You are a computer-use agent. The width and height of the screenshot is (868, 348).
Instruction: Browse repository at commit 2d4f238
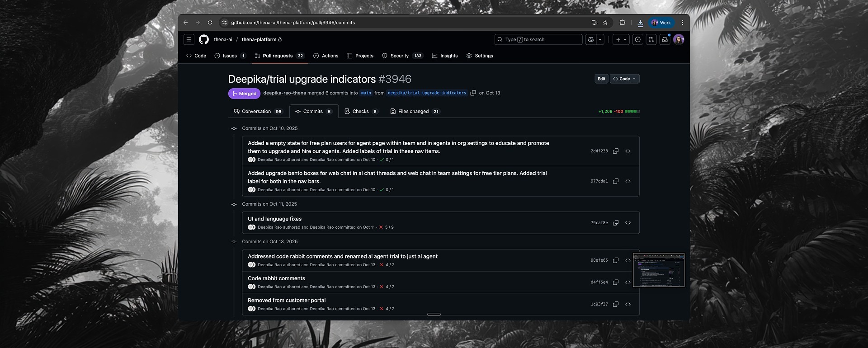[x=628, y=151]
